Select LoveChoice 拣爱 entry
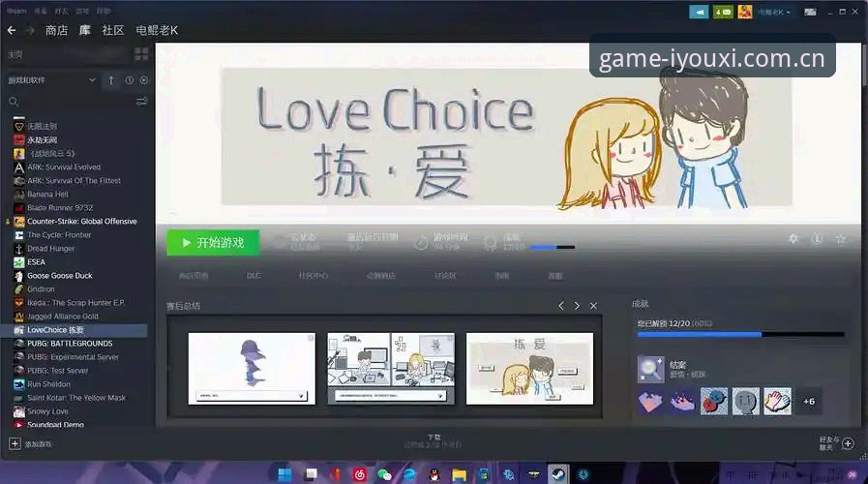Image resolution: width=868 pixels, height=484 pixels. pyautogui.click(x=55, y=330)
